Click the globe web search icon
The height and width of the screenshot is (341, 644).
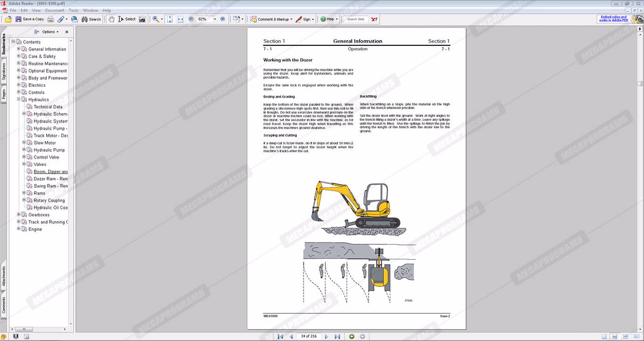74,19
